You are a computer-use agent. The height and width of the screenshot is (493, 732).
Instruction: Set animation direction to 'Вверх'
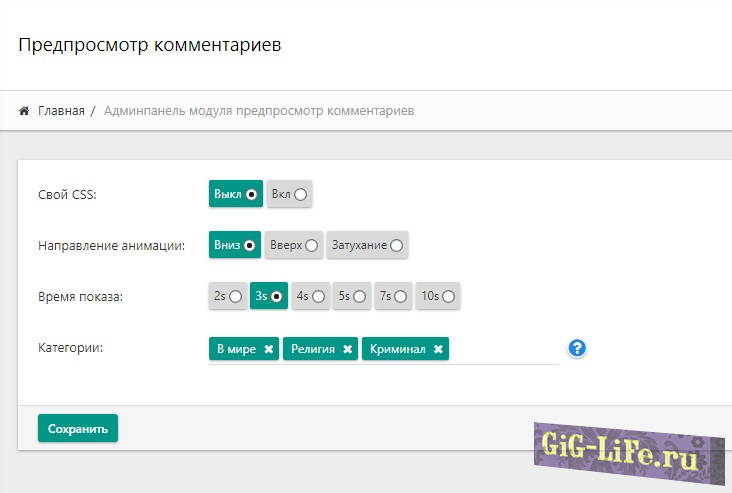(294, 245)
